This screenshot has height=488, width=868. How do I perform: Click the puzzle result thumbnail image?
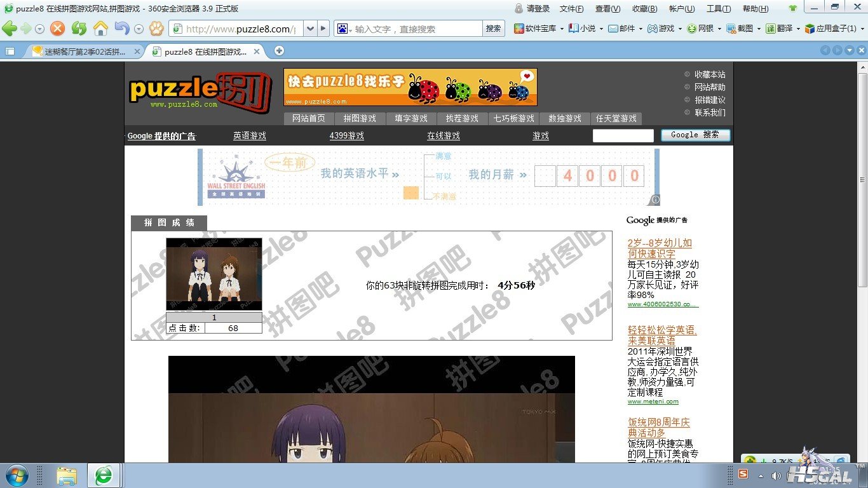214,274
